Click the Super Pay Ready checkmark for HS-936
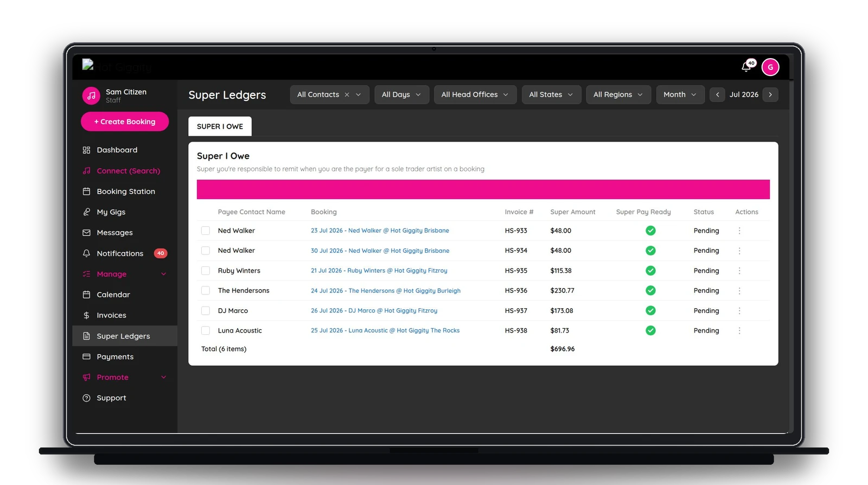 click(650, 291)
